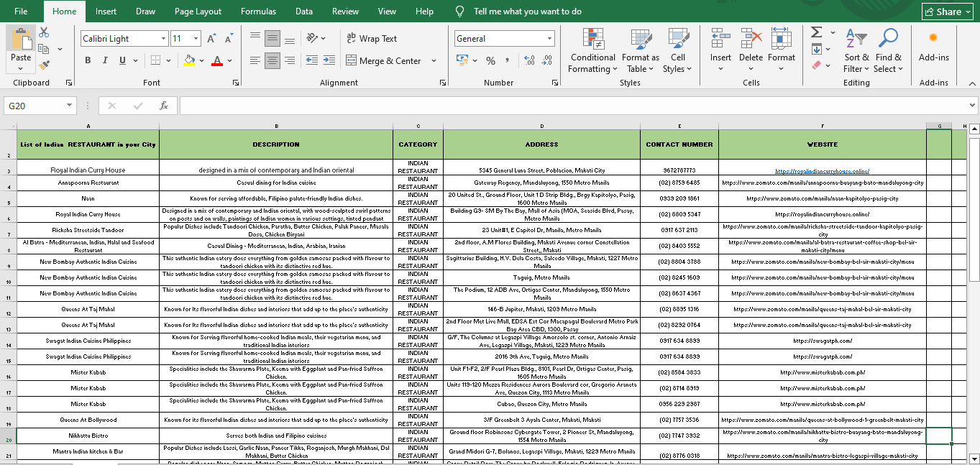The height and width of the screenshot is (465, 980).
Task: Toggle Wrap Text
Action: [x=372, y=39]
